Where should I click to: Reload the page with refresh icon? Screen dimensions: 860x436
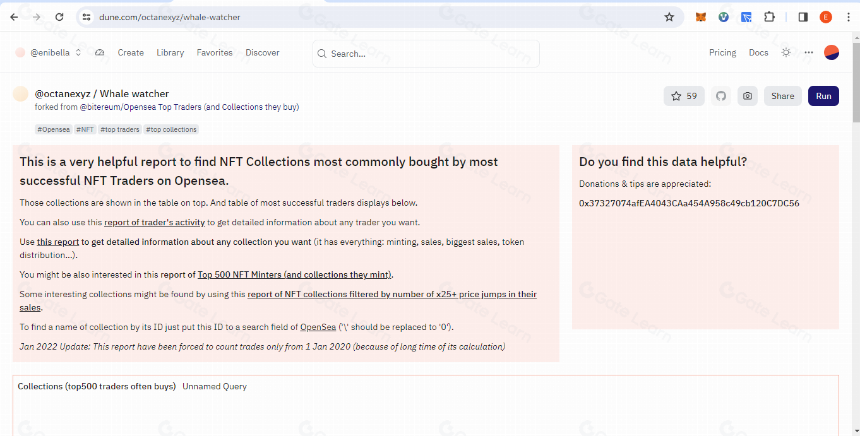59,17
